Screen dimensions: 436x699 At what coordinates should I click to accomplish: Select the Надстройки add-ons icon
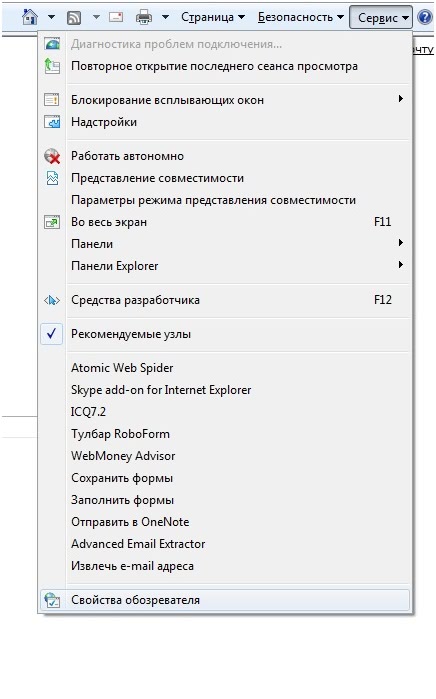coord(52,122)
